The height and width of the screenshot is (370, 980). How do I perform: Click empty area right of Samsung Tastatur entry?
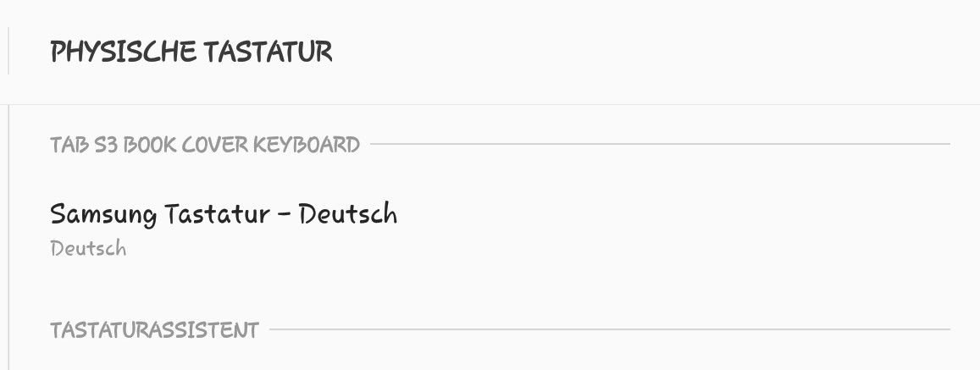click(x=688, y=230)
